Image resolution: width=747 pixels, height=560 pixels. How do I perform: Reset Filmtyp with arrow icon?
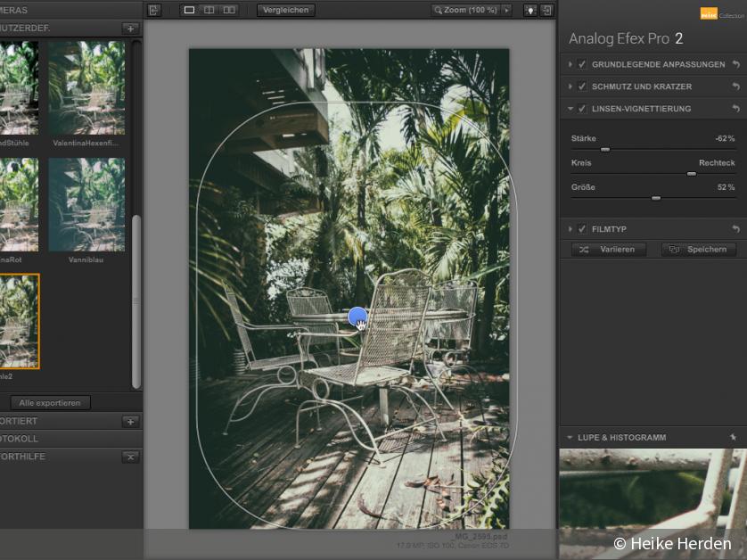736,229
